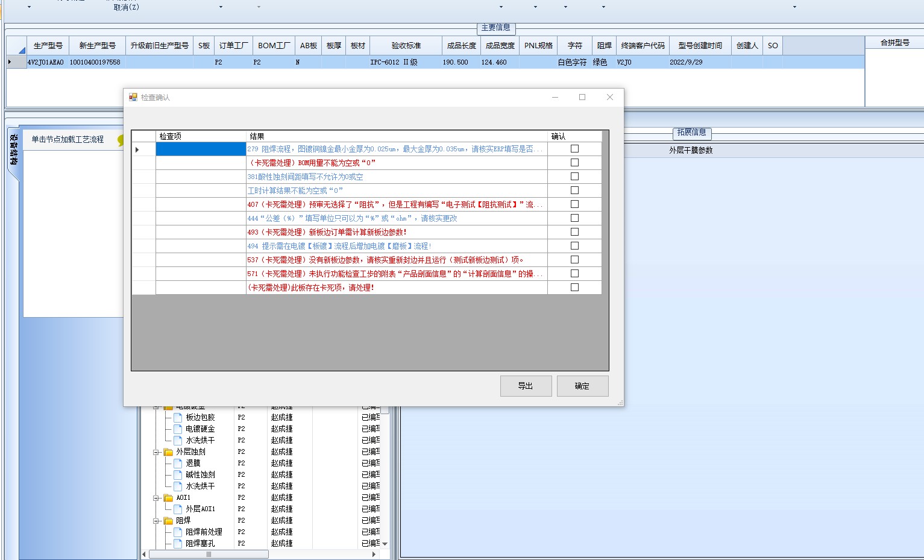Image resolution: width=924 pixels, height=560 pixels.
Task: Select the 主要信息 tab label
Action: (x=496, y=28)
